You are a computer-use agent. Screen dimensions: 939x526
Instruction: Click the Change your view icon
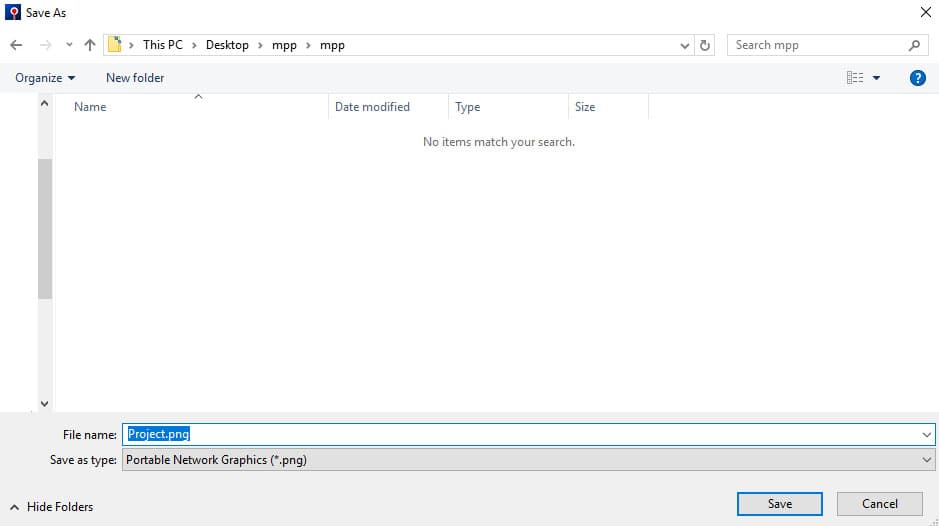tap(855, 78)
